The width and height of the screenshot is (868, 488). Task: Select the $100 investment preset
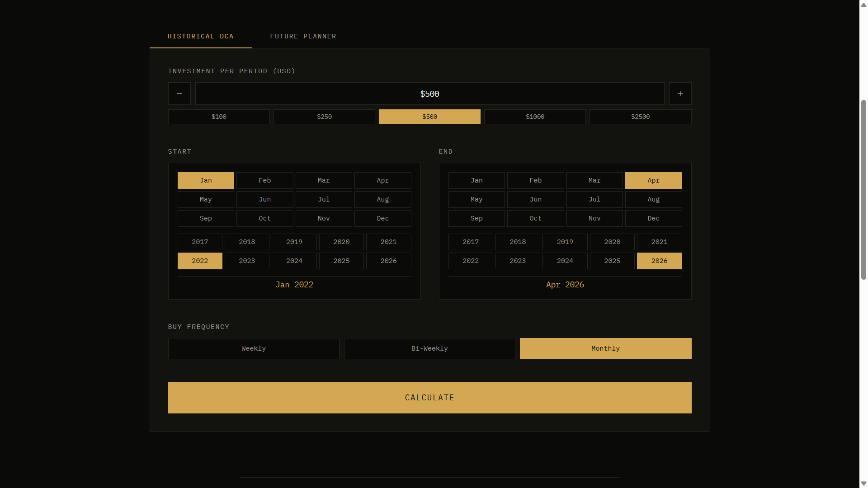point(218,117)
